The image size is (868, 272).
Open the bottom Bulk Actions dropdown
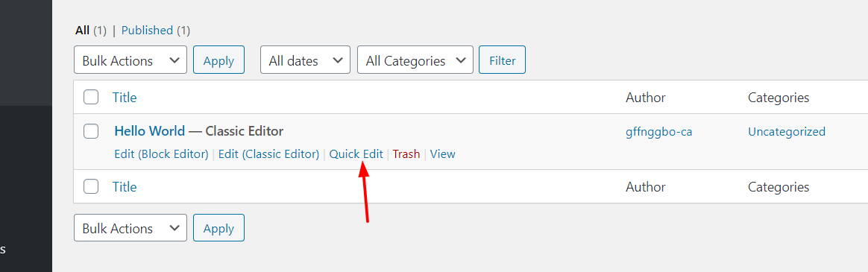[130, 228]
